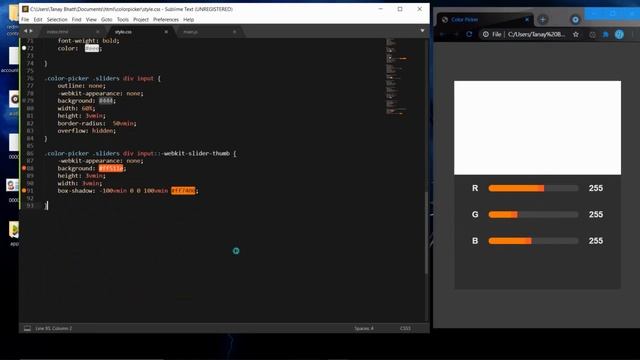Viewport: 640px width, 360px height.
Task: Click the orange box-shadow color on line 91
Action: [183, 191]
